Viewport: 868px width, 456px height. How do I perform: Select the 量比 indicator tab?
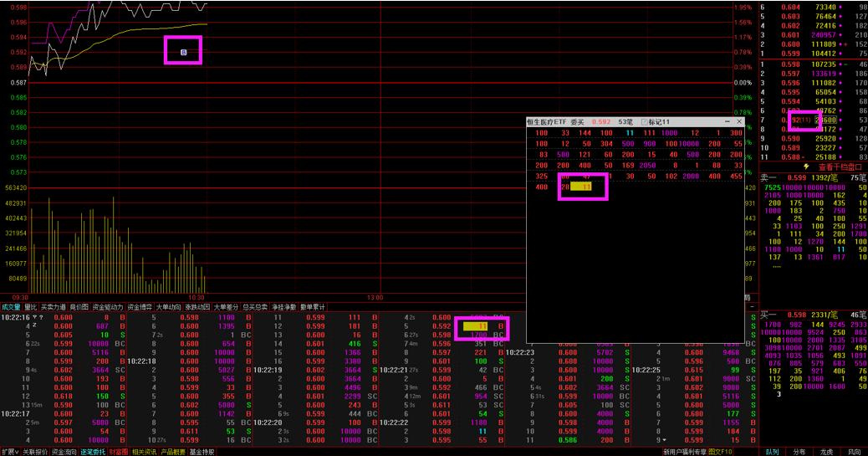[x=30, y=307]
